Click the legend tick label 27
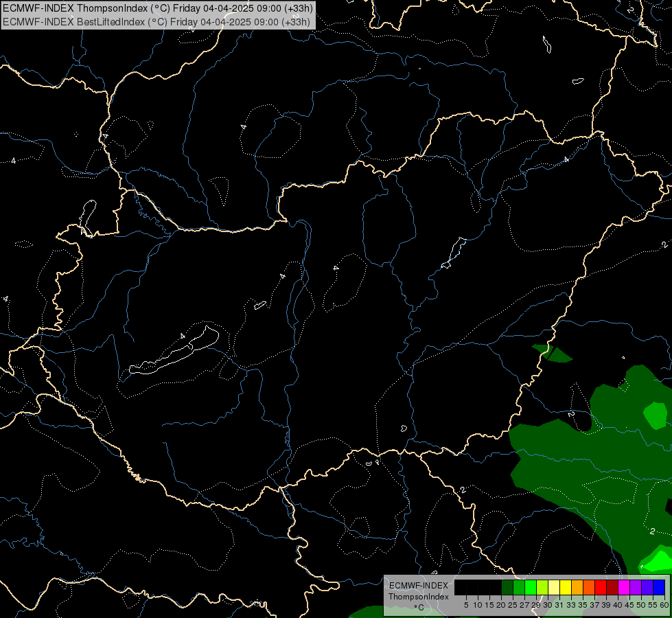 525,605
